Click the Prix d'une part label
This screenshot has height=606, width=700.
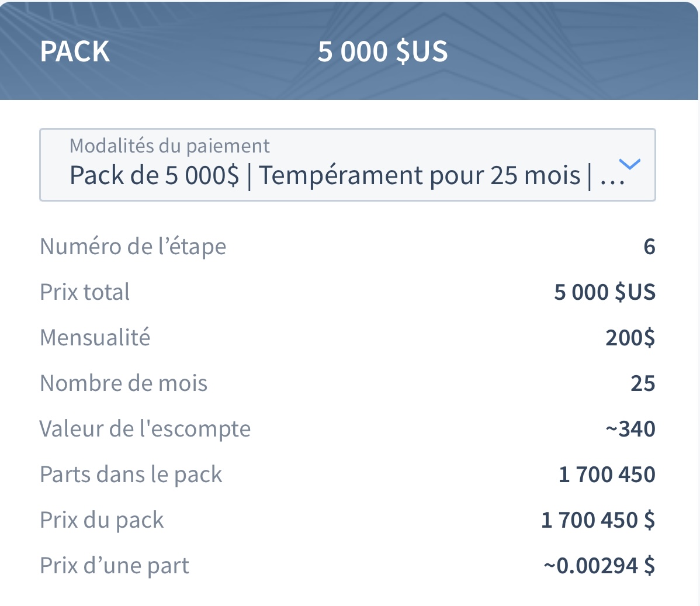[x=115, y=566]
